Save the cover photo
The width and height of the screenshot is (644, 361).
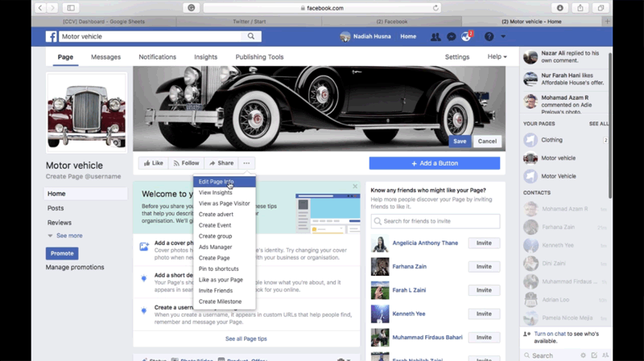460,141
